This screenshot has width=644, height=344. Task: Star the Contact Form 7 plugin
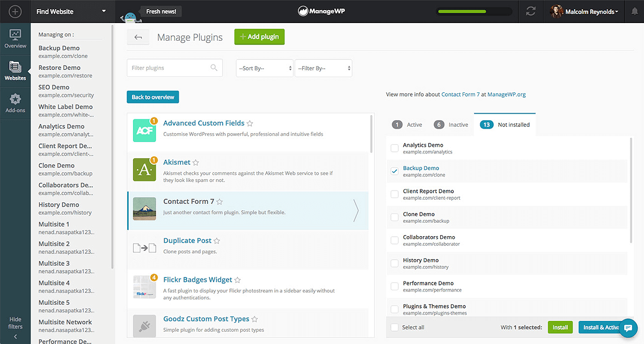[219, 202]
